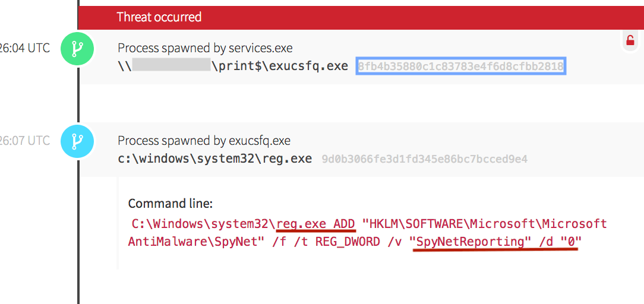
Task: Click the c:\windows\system32\reg.exe process path
Action: click(214, 159)
